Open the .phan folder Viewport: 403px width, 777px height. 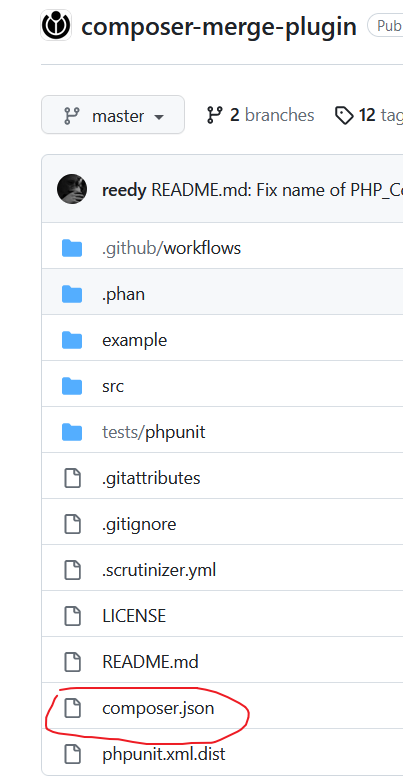tap(123, 294)
